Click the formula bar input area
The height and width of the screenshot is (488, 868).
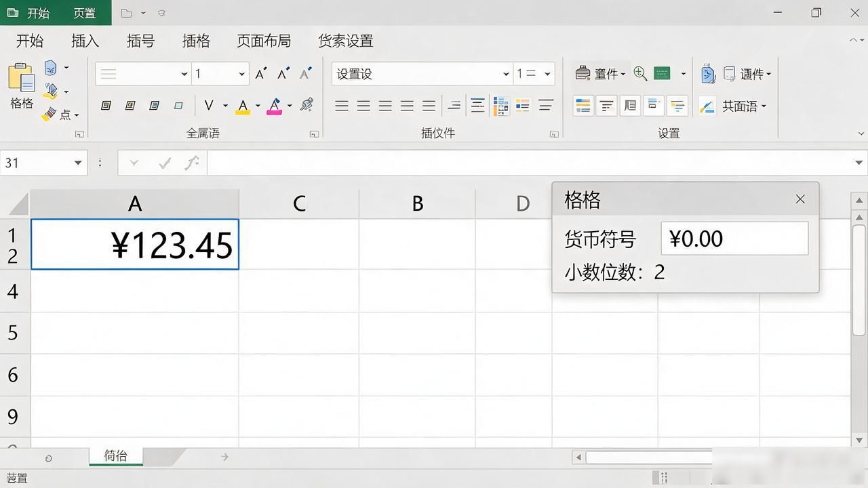tap(529, 163)
